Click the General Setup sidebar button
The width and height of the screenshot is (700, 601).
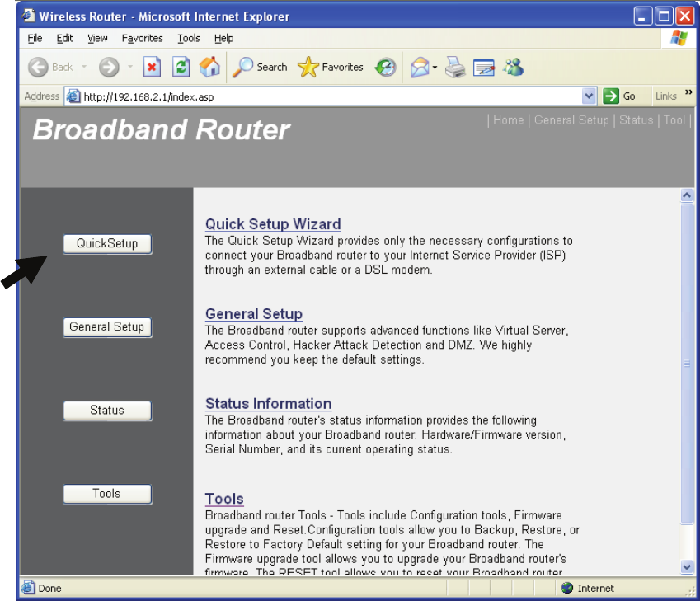coord(107,327)
